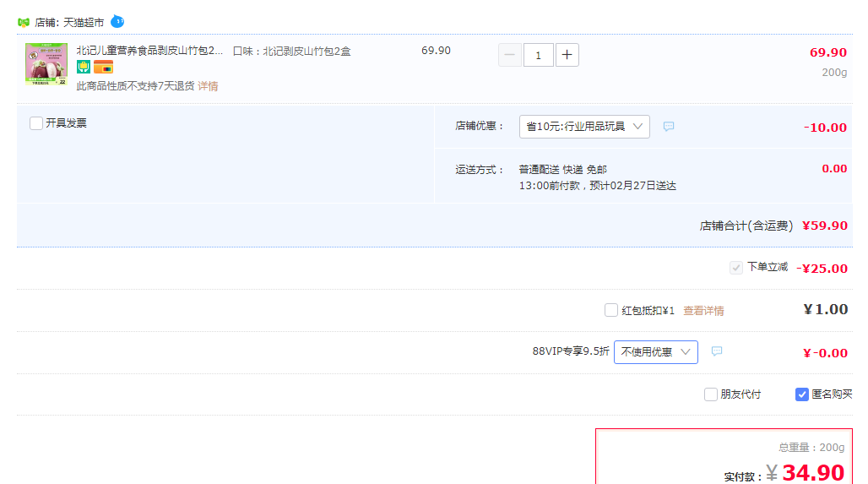Open the product thumbnail image

point(46,63)
